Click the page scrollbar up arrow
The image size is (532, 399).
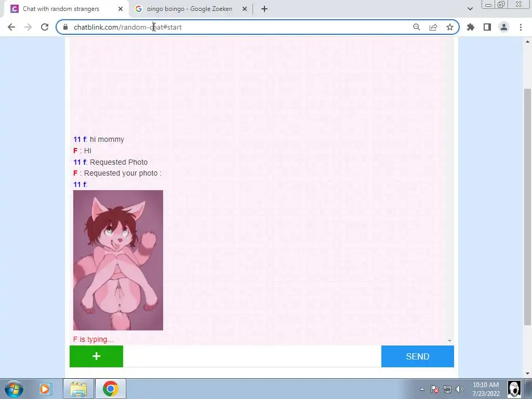coord(528,42)
